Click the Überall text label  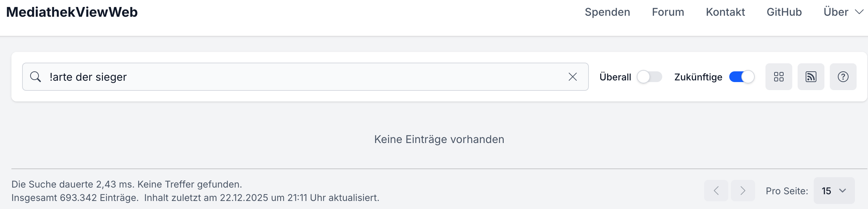(615, 77)
